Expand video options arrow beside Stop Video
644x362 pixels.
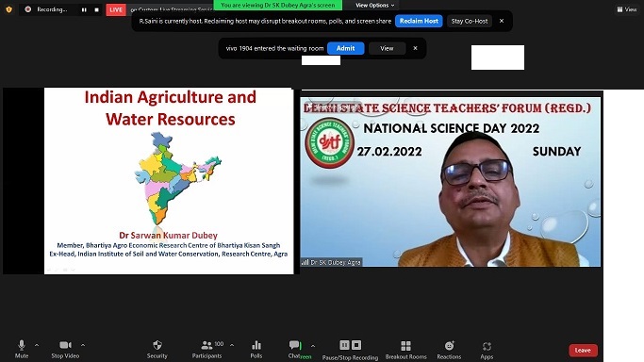point(83,345)
